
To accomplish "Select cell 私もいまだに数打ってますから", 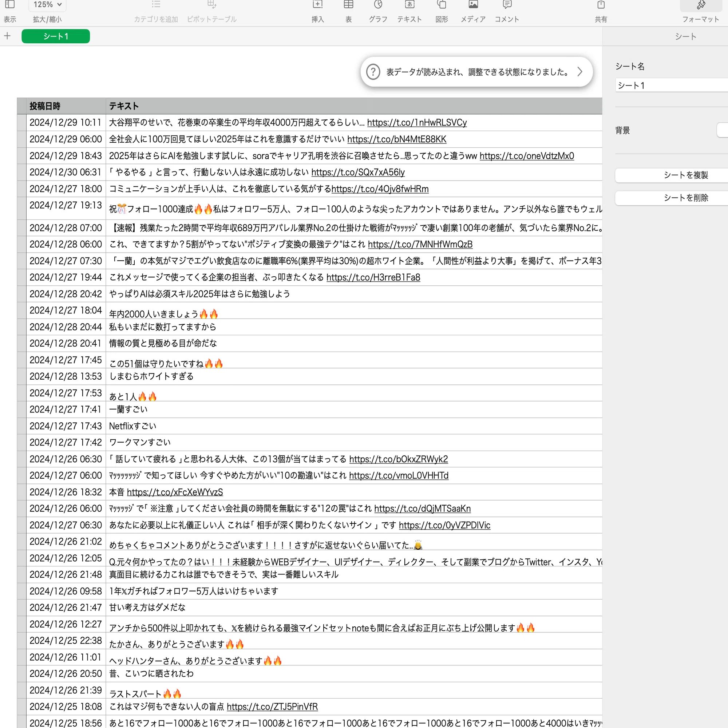I will (x=354, y=327).
